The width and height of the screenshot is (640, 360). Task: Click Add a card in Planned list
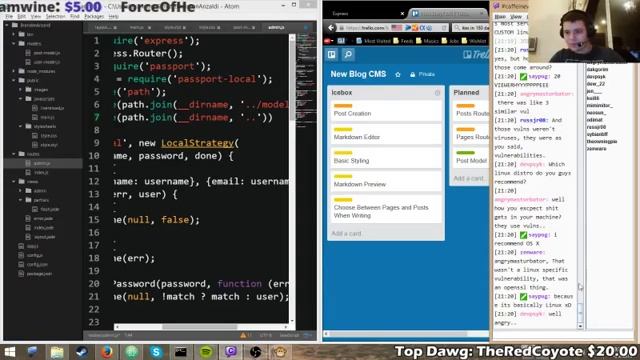pyautogui.click(x=469, y=178)
